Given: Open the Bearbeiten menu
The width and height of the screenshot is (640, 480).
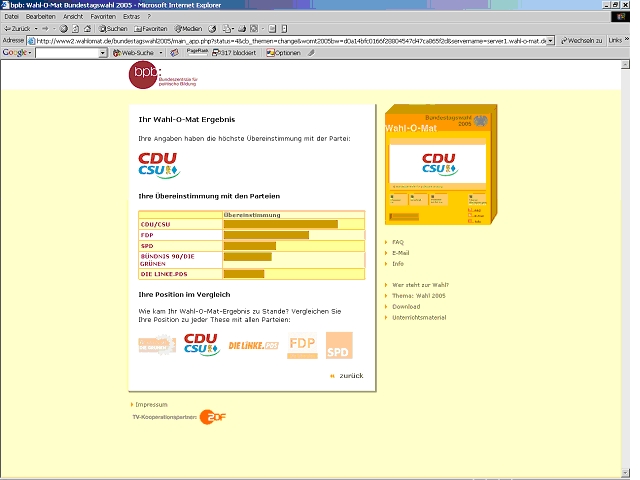Looking at the screenshot, I should pos(40,17).
